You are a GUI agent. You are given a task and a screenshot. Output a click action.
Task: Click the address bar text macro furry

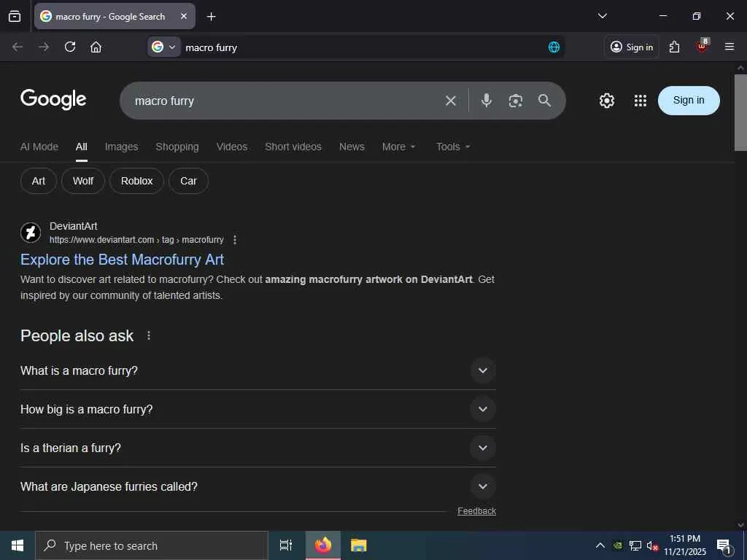tap(211, 47)
